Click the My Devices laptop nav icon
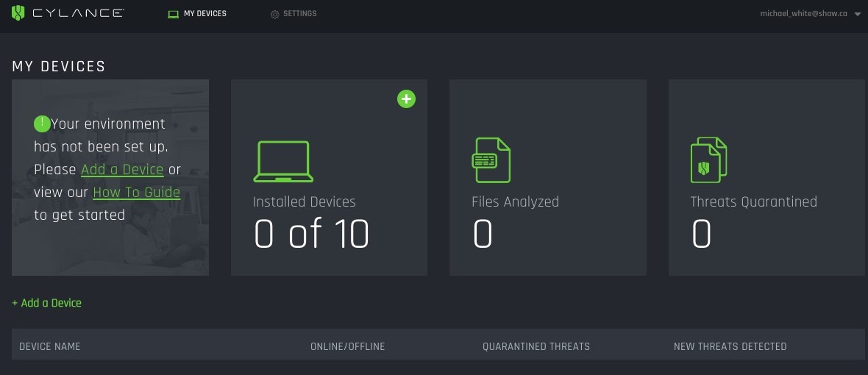The width and height of the screenshot is (868, 375). 173,14
